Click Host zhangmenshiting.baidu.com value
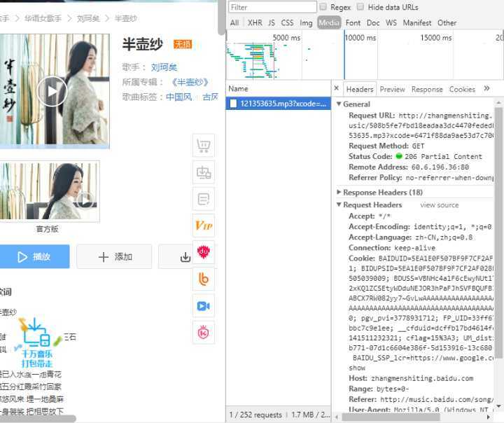504x423 pixels. click(x=422, y=379)
